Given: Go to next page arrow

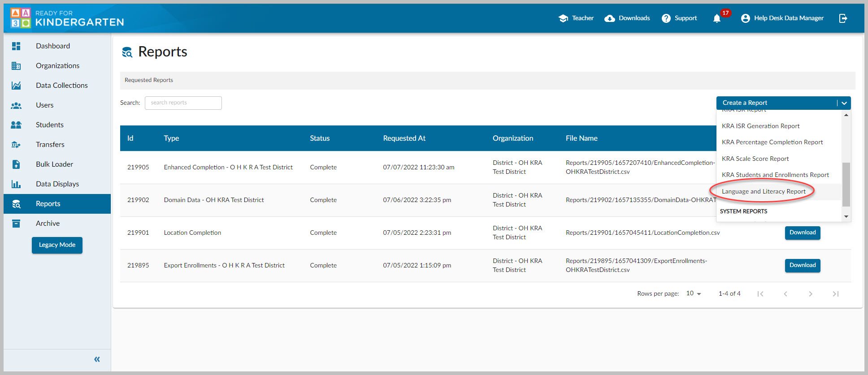Looking at the screenshot, I should (x=811, y=294).
